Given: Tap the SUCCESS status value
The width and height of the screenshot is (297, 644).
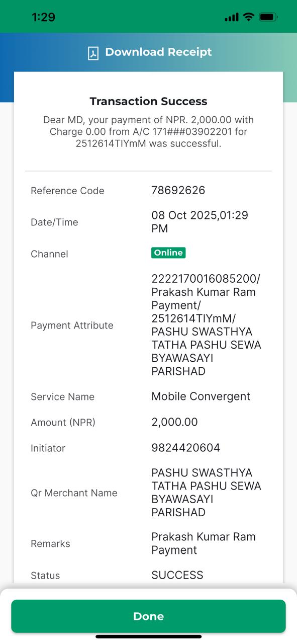Looking at the screenshot, I should tap(177, 575).
